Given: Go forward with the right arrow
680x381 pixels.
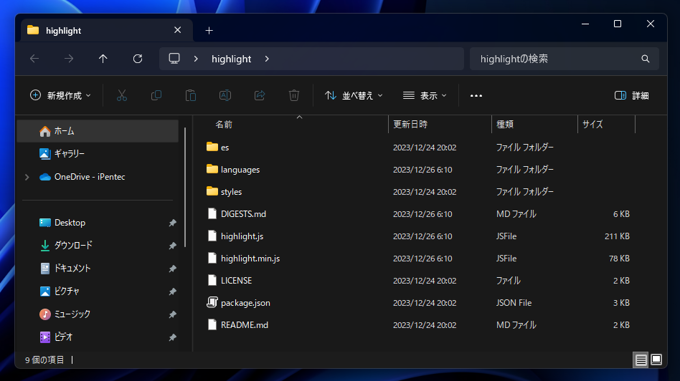Looking at the screenshot, I should click(69, 59).
